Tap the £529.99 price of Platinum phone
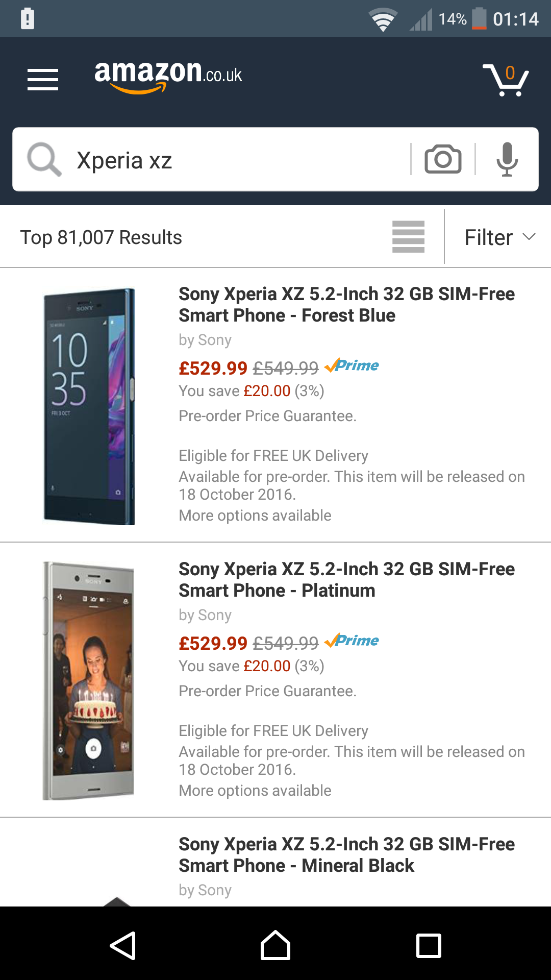 213,643
